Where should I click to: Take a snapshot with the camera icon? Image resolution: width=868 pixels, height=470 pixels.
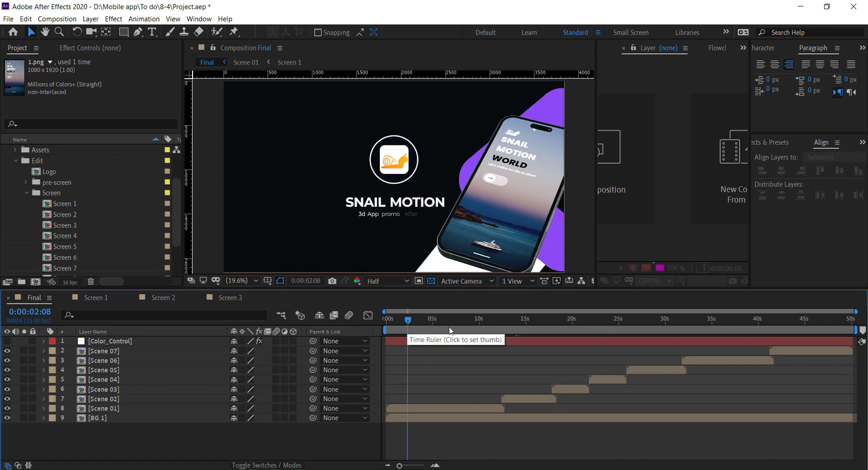click(332, 281)
